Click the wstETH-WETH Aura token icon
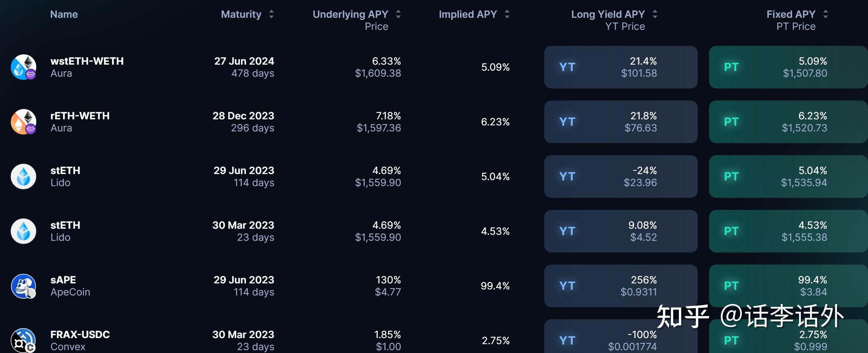This screenshot has width=868, height=353. coord(23,67)
